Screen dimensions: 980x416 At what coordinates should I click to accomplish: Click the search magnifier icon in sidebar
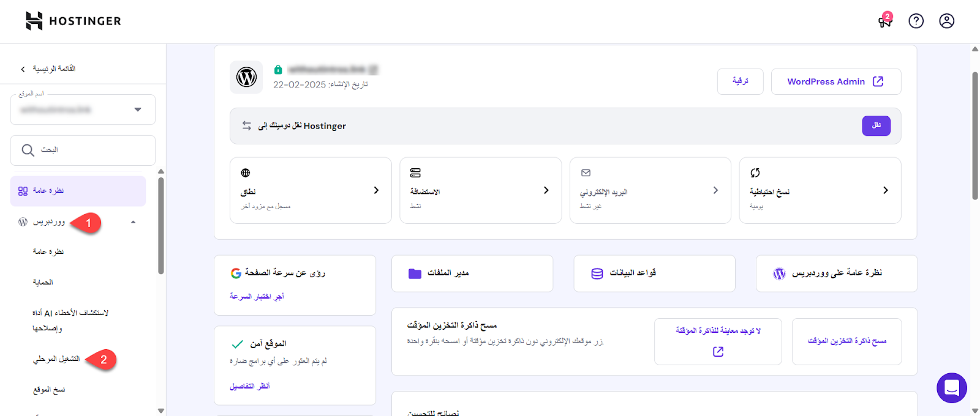coord(28,150)
